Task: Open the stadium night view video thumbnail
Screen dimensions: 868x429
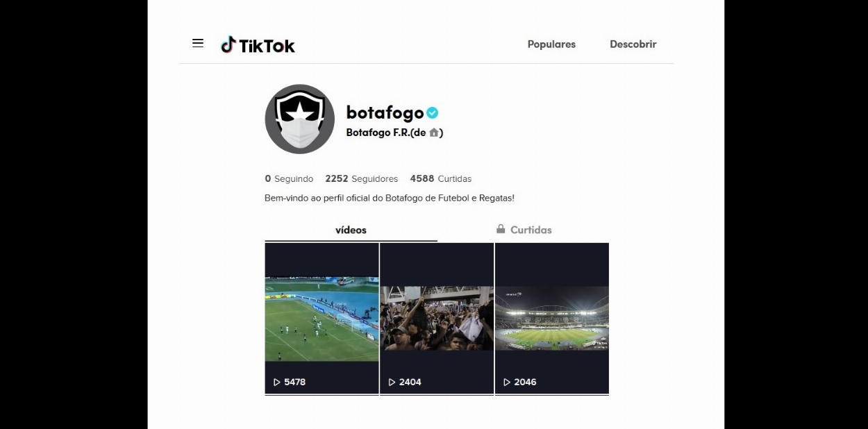Action: pyautogui.click(x=552, y=319)
